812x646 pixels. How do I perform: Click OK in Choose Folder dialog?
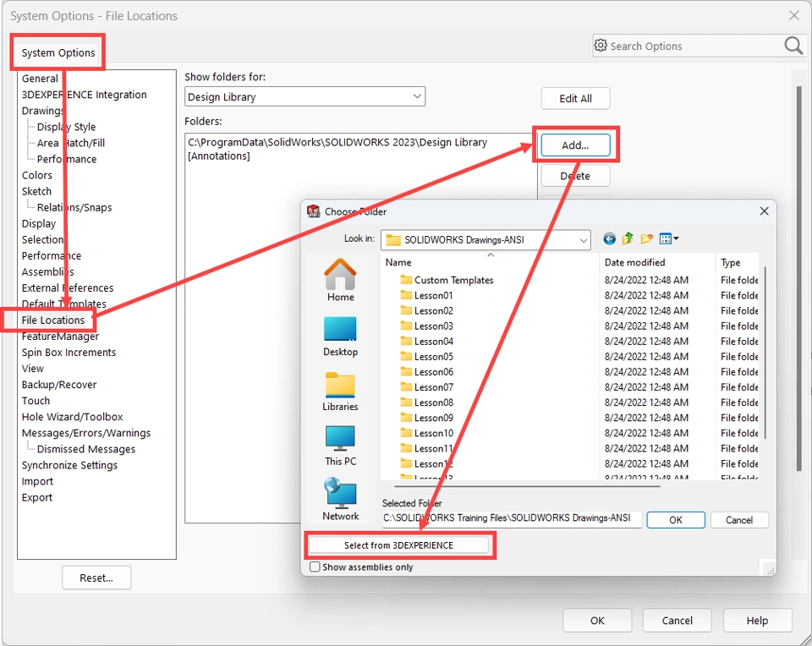[676, 520]
